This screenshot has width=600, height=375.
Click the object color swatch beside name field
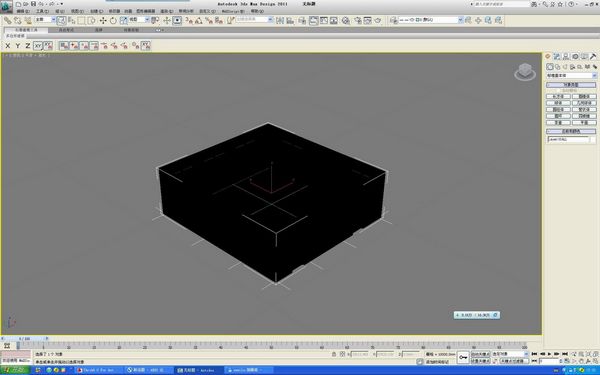pyautogui.click(x=593, y=139)
